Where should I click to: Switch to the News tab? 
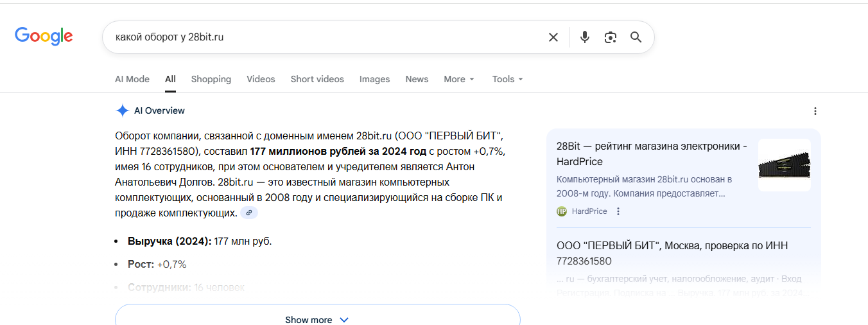click(417, 79)
